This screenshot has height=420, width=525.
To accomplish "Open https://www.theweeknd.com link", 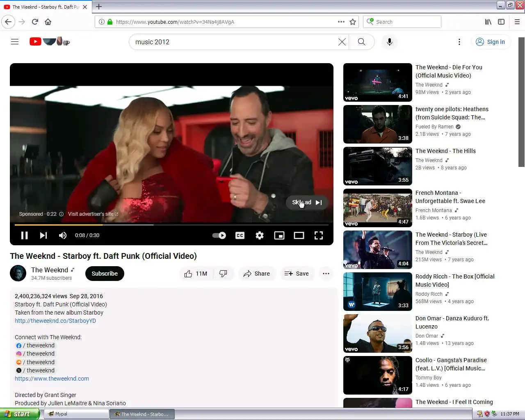I will click(52, 379).
